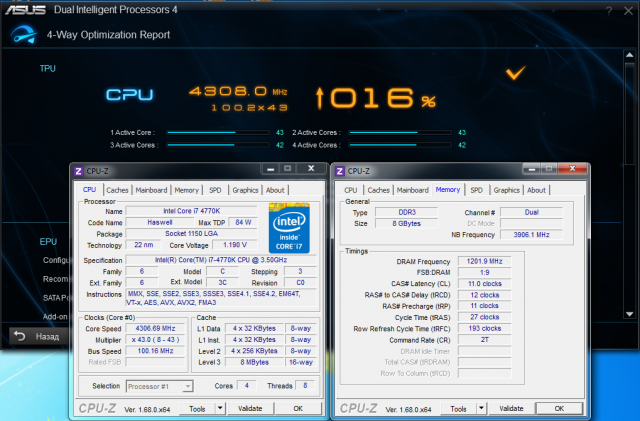This screenshot has height=421, width=640.
Task: Minimize the right CPU-Z window
Action: coord(531,169)
